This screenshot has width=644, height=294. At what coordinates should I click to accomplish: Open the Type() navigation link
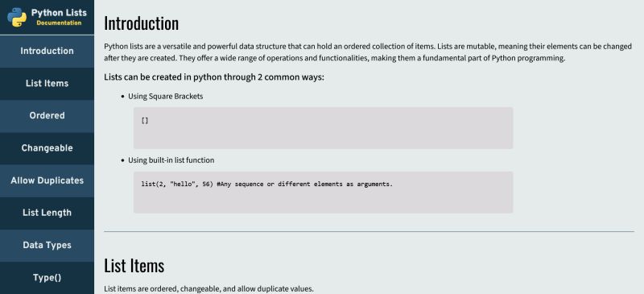pyautogui.click(x=47, y=278)
